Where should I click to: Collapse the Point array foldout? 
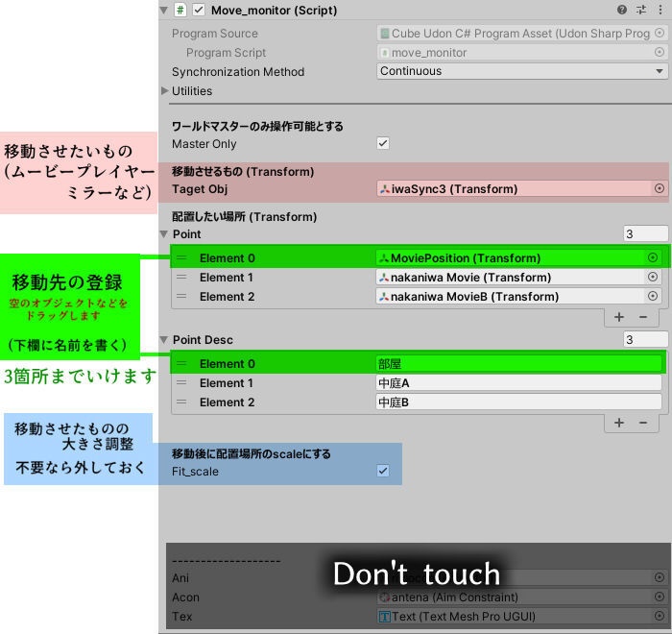pyautogui.click(x=164, y=234)
